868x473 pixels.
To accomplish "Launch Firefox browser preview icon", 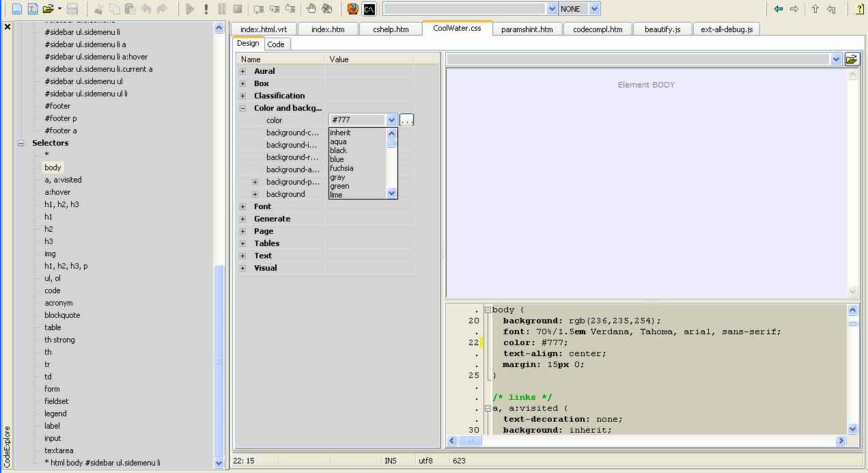I will [352, 9].
